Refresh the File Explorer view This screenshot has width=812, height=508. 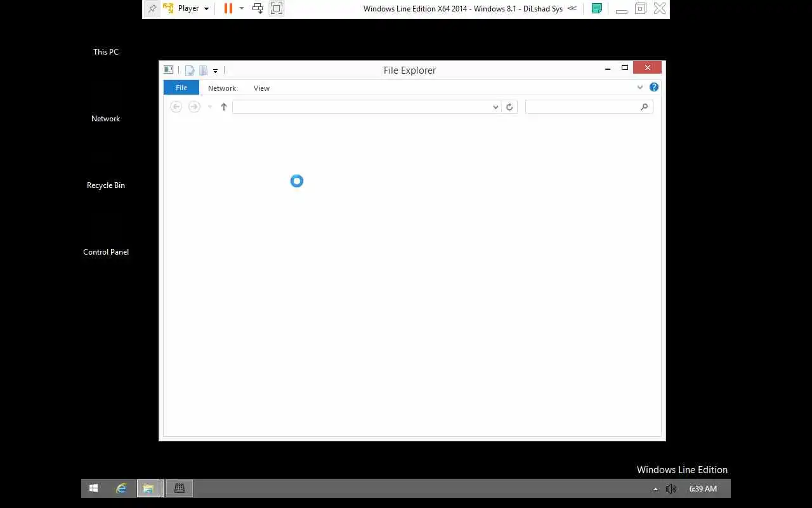coord(509,107)
